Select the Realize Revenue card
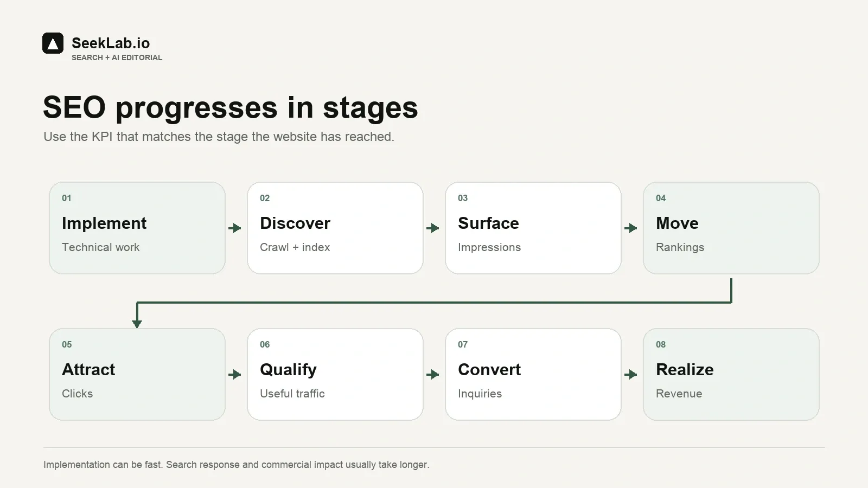Viewport: 868px width, 488px height. 731,375
